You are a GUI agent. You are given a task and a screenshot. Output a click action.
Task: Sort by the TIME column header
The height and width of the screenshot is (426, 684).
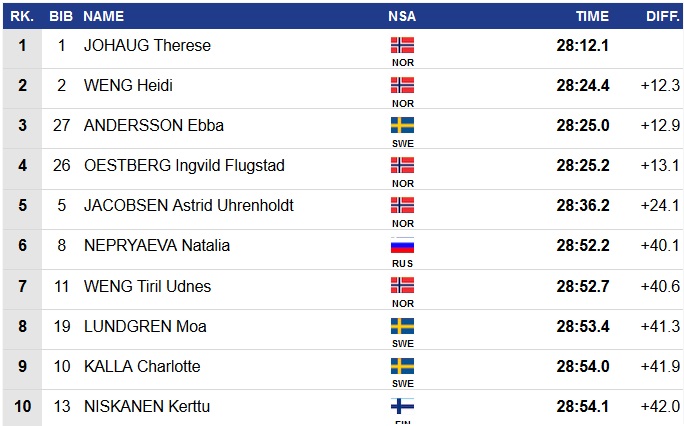point(592,16)
